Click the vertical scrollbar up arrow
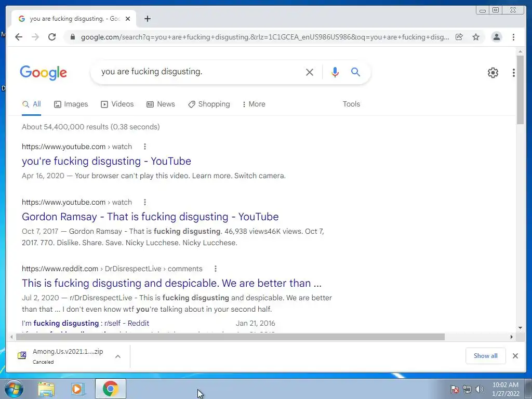Viewport: 532px width, 399px height. pos(520,52)
